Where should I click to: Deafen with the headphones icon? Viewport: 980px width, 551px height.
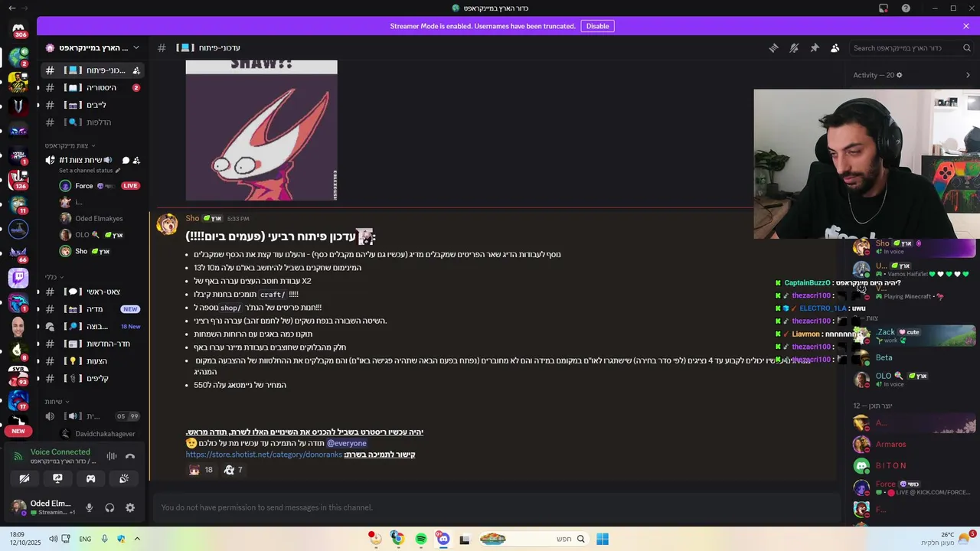[109, 507]
